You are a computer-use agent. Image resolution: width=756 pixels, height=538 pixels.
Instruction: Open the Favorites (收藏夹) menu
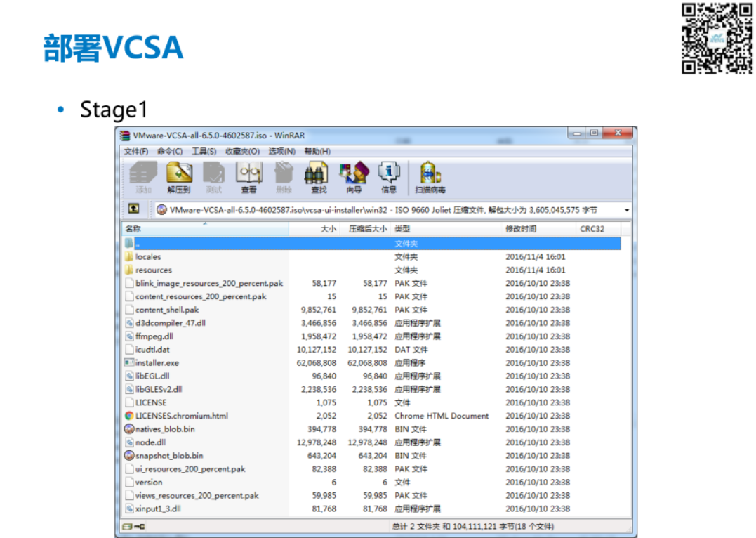pyautogui.click(x=242, y=152)
